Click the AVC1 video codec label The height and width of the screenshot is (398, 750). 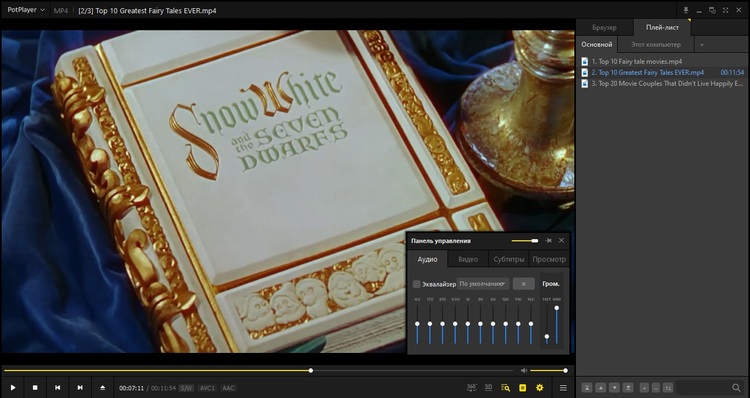(x=207, y=388)
